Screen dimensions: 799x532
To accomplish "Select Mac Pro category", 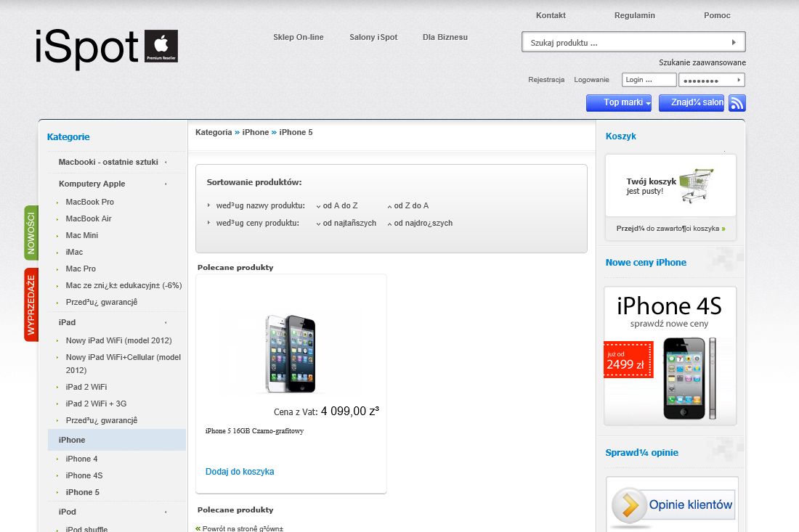I will pos(81,269).
